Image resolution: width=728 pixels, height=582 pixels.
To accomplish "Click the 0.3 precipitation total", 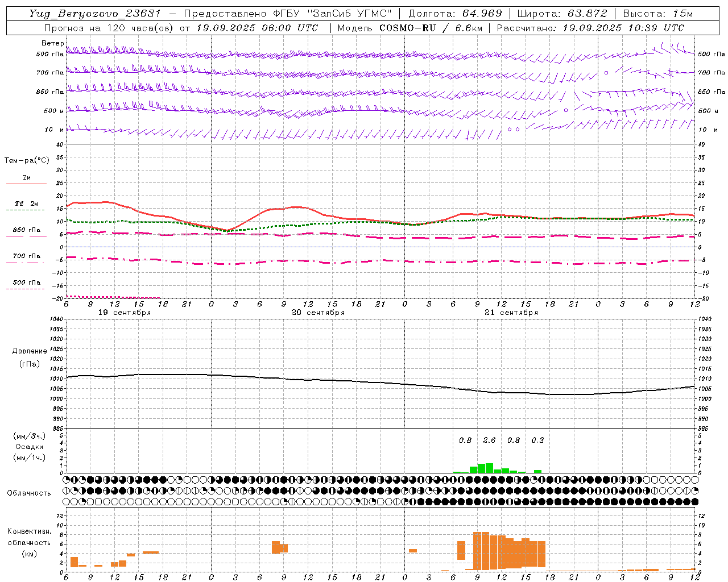I will click(537, 440).
